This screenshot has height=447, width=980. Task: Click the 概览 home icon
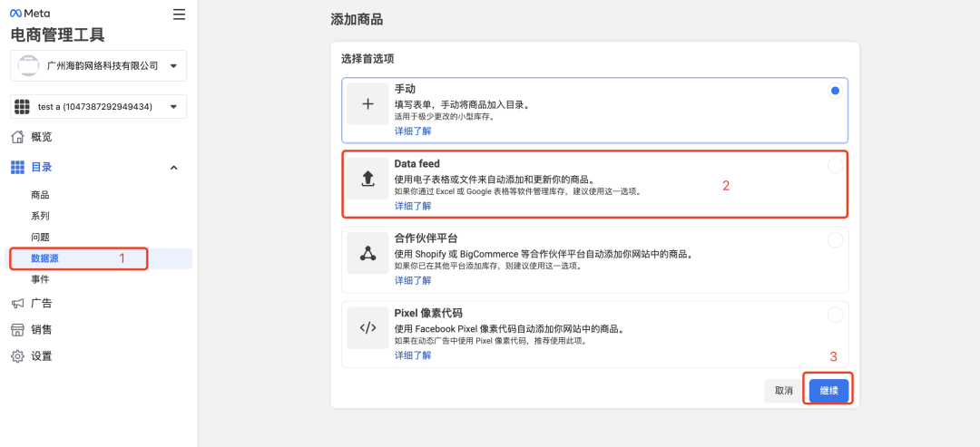18,137
